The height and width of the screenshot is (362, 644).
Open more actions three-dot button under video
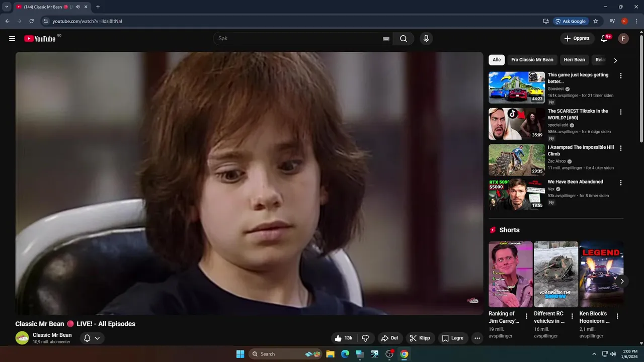point(477,338)
